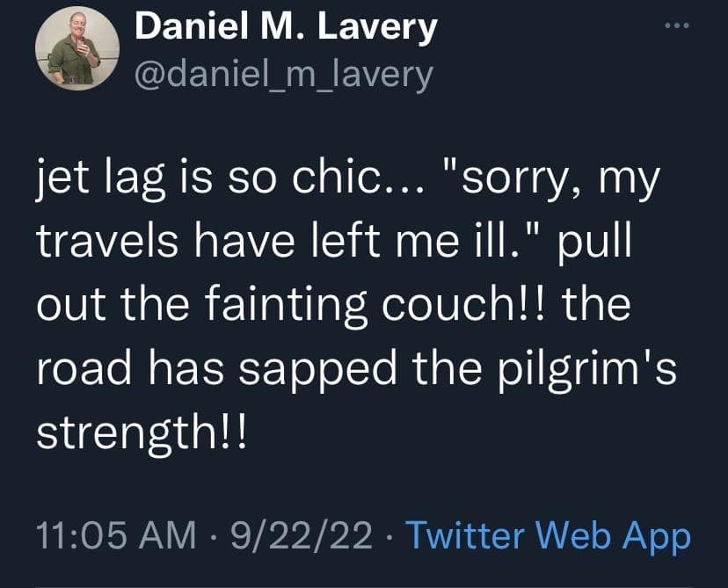Open the Daniel M. Lavery display name
This screenshot has height=588, width=728.
(x=286, y=30)
